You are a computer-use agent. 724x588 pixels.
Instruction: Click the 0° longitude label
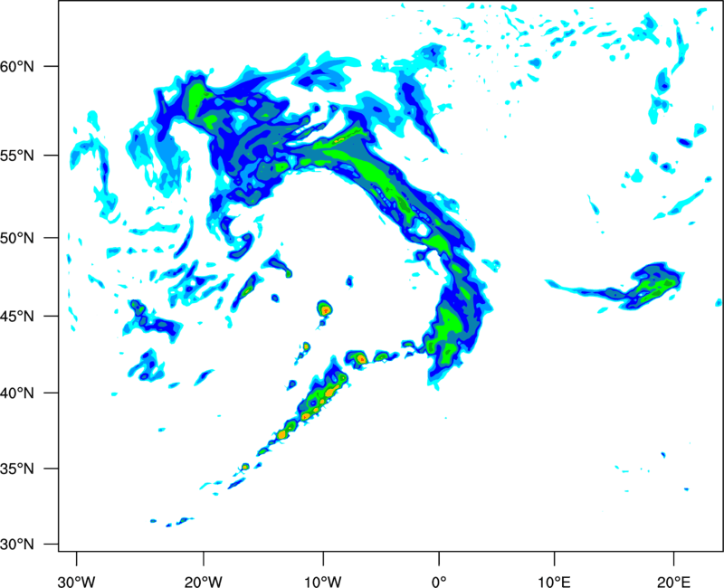439,582
